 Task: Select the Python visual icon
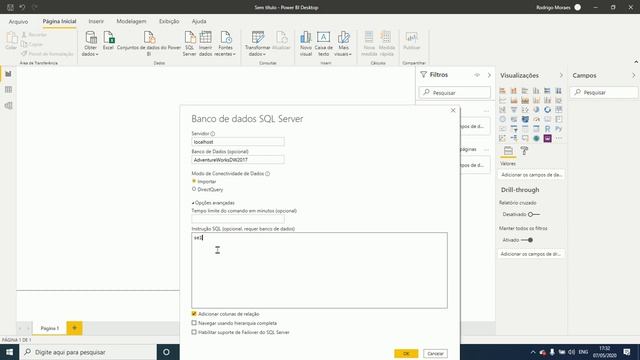click(558, 129)
